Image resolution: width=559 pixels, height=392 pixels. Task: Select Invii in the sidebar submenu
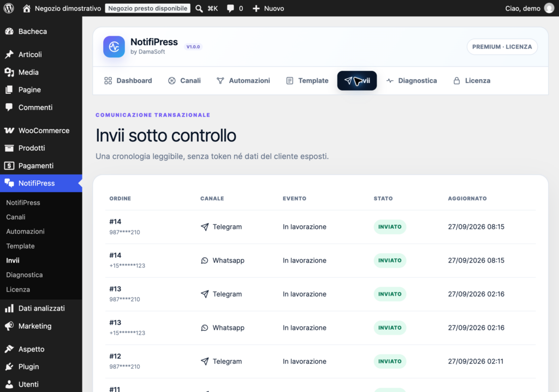pyautogui.click(x=13, y=260)
